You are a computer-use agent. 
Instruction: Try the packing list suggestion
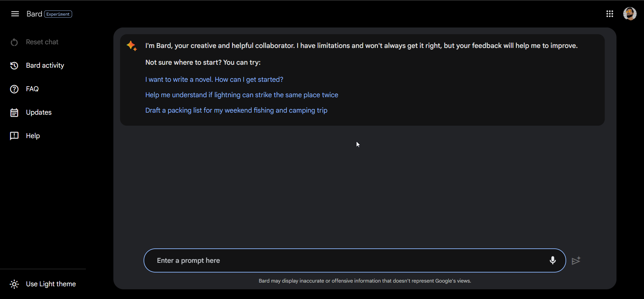point(236,110)
